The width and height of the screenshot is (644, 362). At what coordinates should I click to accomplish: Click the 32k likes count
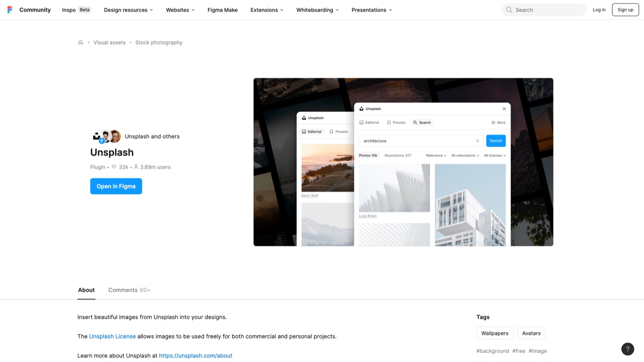[123, 167]
